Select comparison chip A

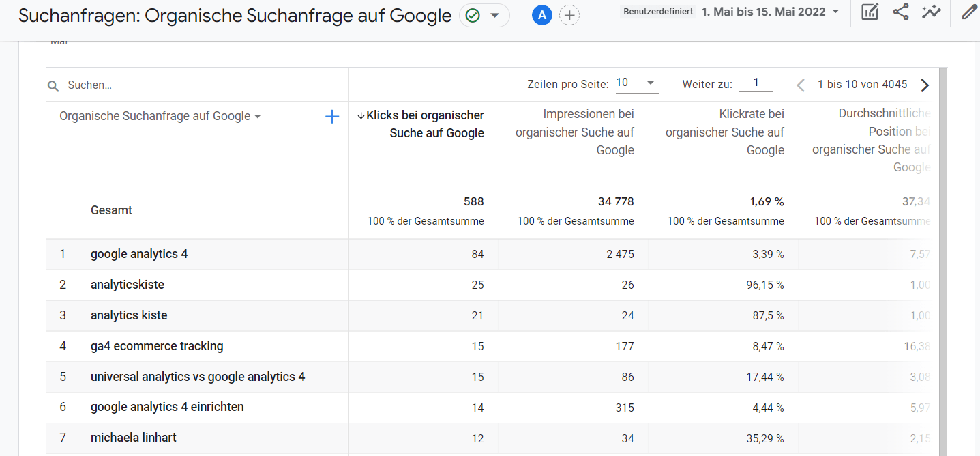coord(541,15)
